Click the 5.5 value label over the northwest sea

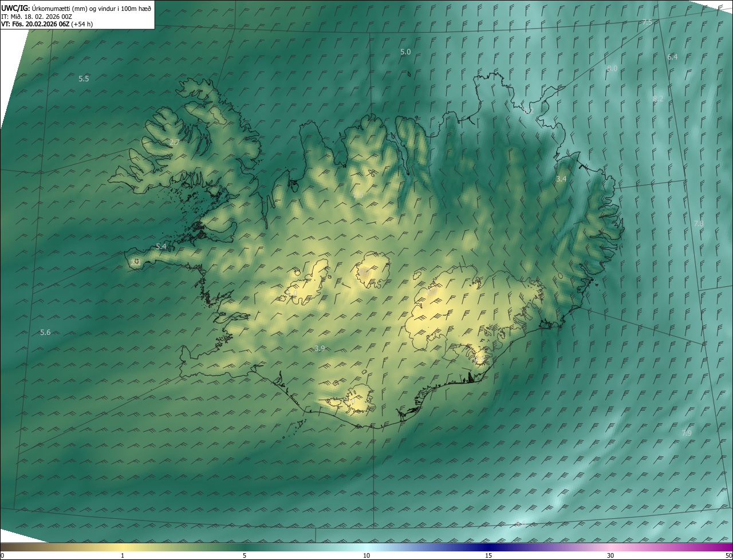click(x=84, y=78)
